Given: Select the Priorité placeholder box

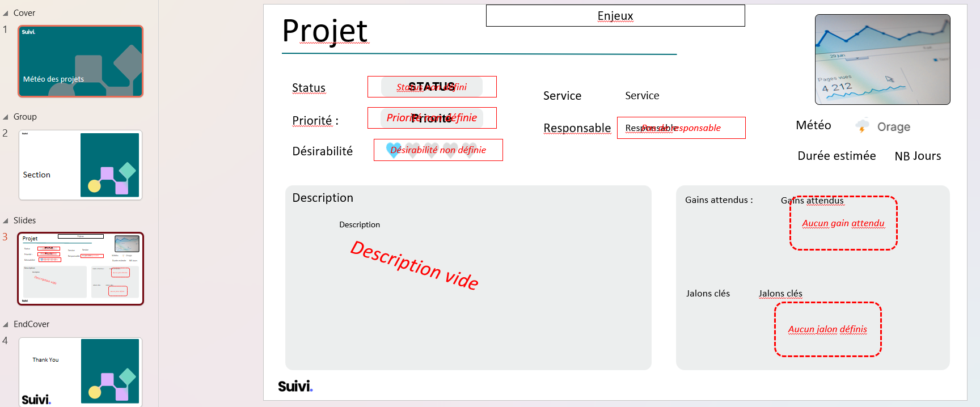Looking at the screenshot, I should [432, 118].
